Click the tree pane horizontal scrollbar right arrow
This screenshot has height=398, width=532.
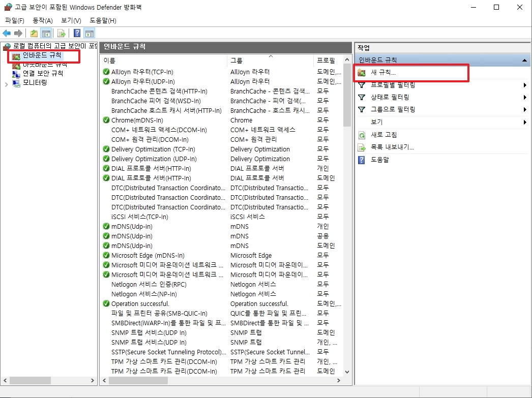coord(92,380)
